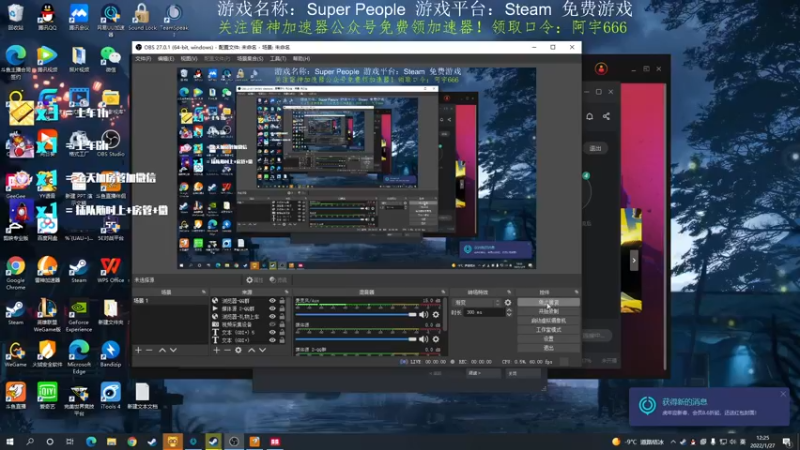Toggle Studio Mode button in Controls

click(x=548, y=330)
